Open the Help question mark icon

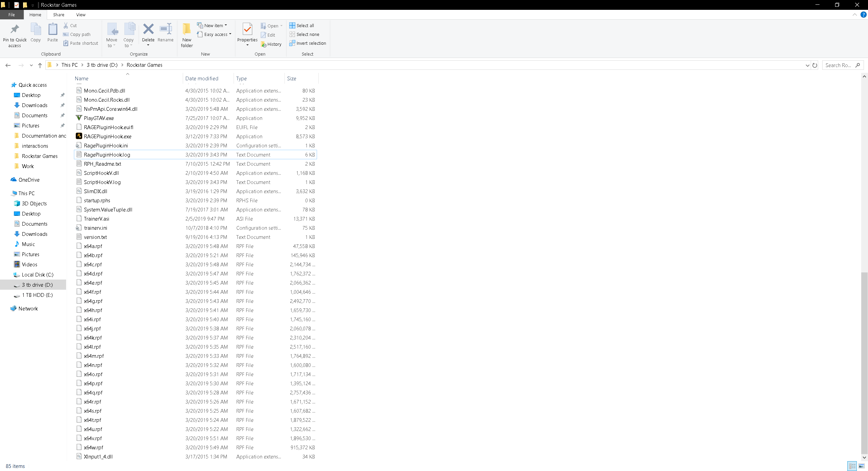pyautogui.click(x=863, y=15)
